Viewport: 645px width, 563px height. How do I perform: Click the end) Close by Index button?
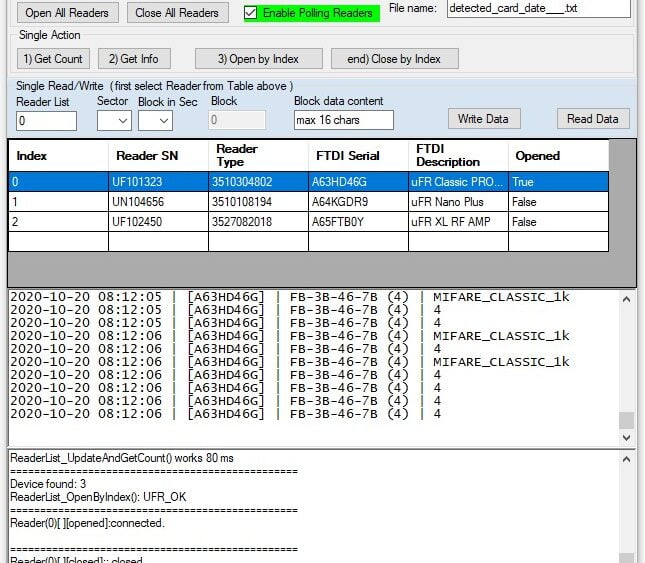click(x=394, y=59)
